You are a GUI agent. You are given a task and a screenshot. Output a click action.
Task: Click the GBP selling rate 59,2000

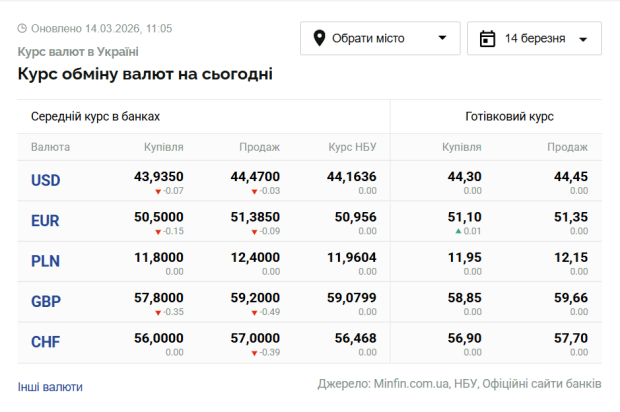[x=255, y=298]
